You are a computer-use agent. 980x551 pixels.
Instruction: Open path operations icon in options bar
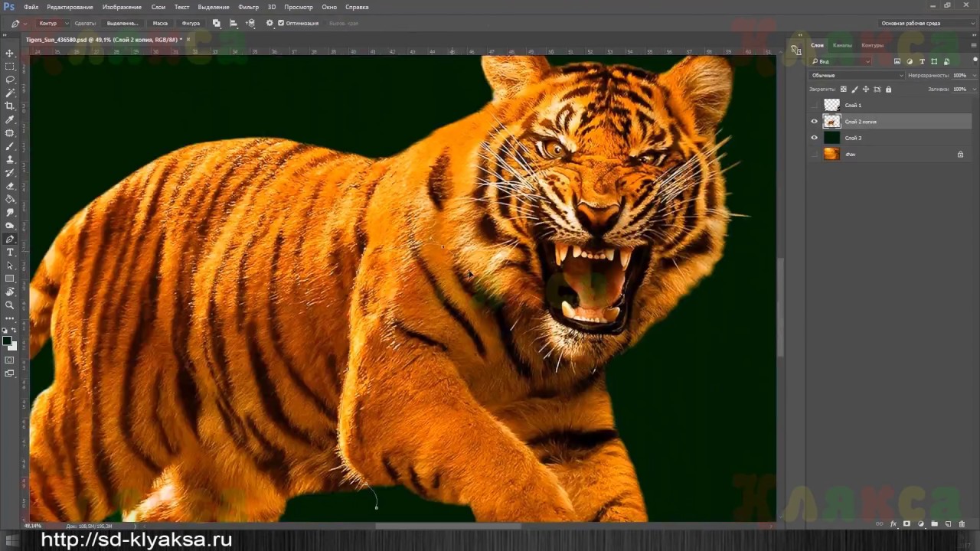click(217, 24)
